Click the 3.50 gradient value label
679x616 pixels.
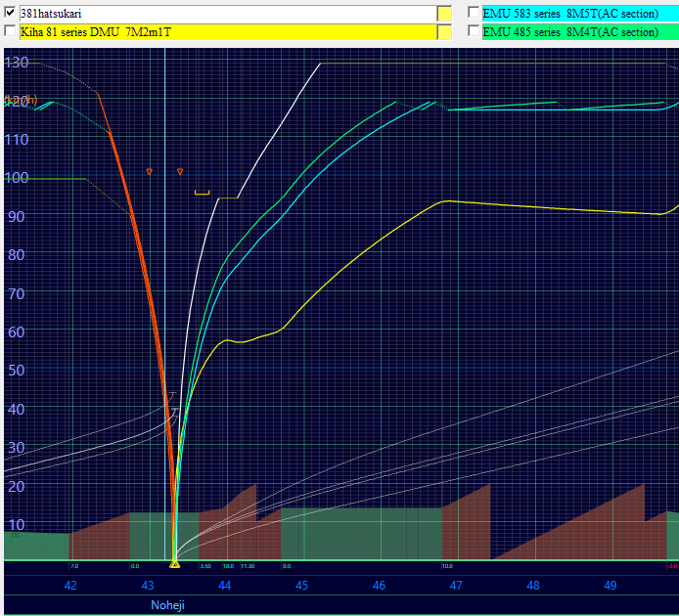tap(205, 566)
